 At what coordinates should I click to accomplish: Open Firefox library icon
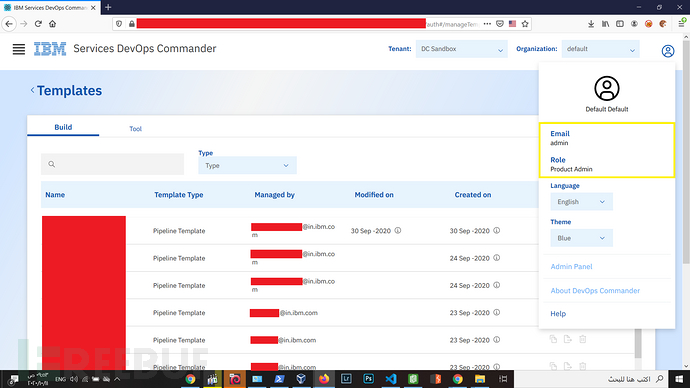tap(606, 24)
